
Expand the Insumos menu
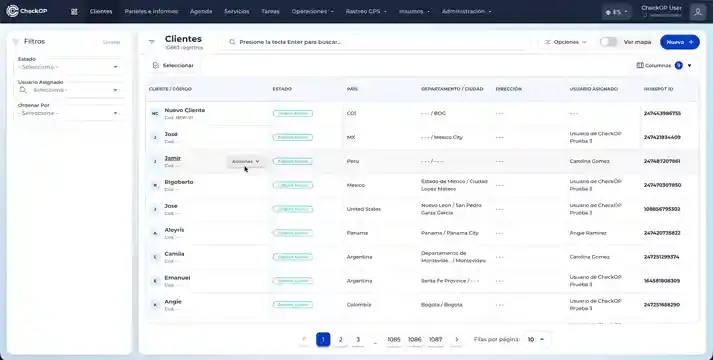[x=414, y=11]
